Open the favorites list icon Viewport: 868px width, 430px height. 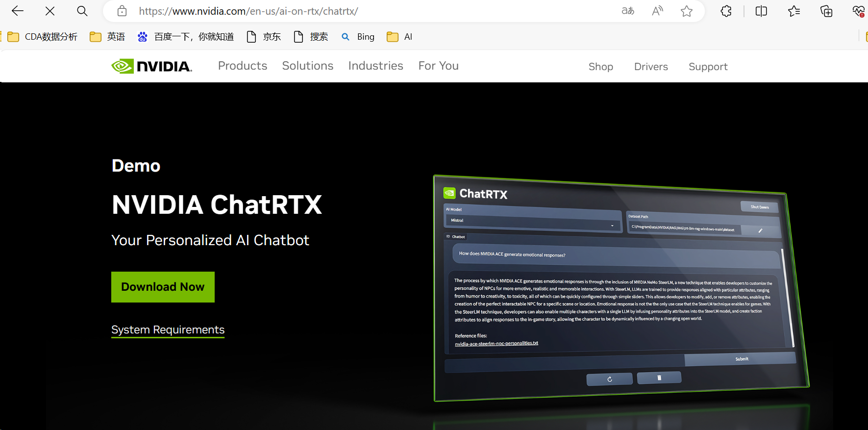[794, 11]
